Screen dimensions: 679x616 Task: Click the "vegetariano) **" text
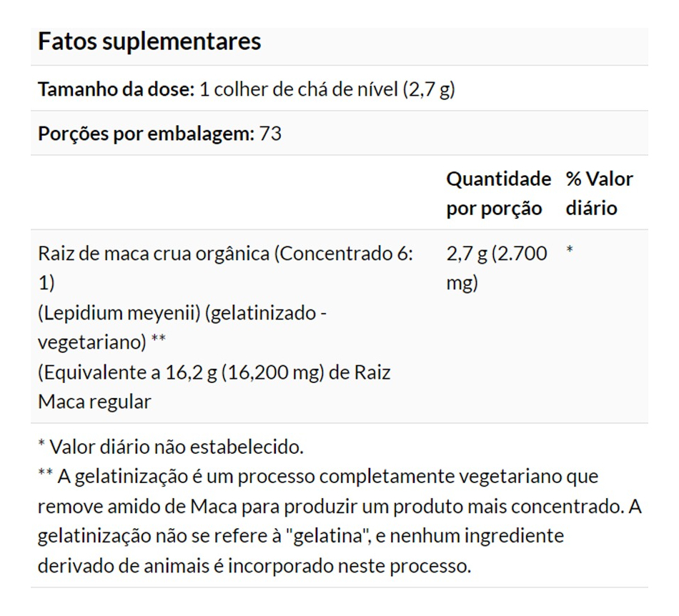click(102, 342)
